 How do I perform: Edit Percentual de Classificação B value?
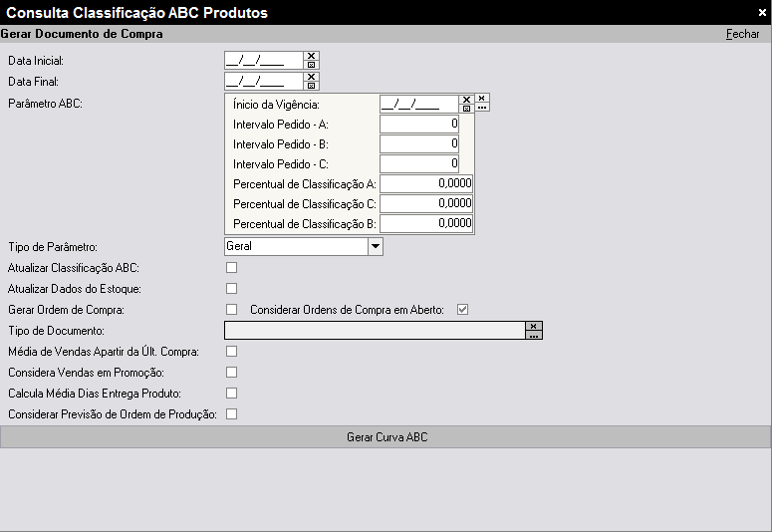point(426,223)
